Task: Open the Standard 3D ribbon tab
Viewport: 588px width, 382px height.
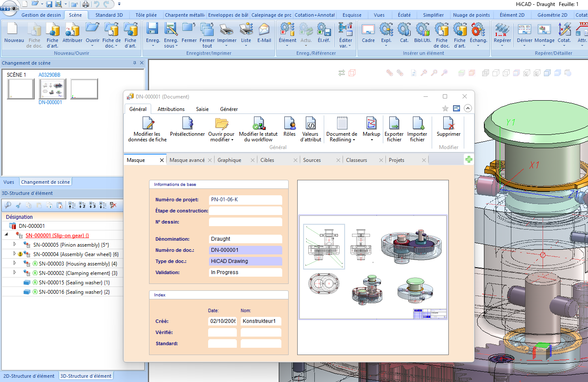Action: [x=109, y=15]
